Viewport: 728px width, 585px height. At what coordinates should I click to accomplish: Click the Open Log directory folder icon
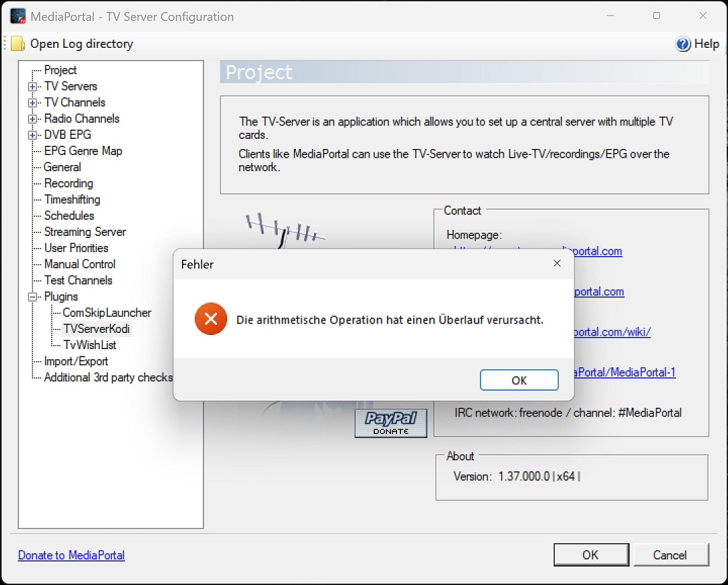click(x=18, y=44)
